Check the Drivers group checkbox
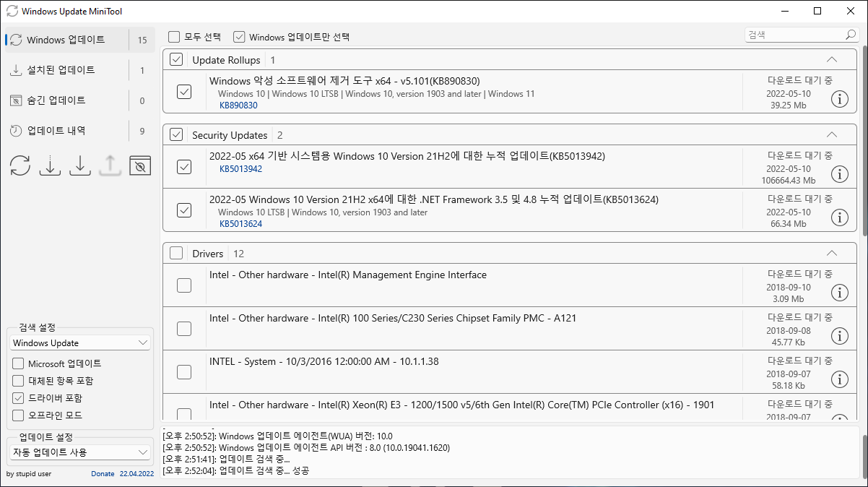 pos(176,254)
